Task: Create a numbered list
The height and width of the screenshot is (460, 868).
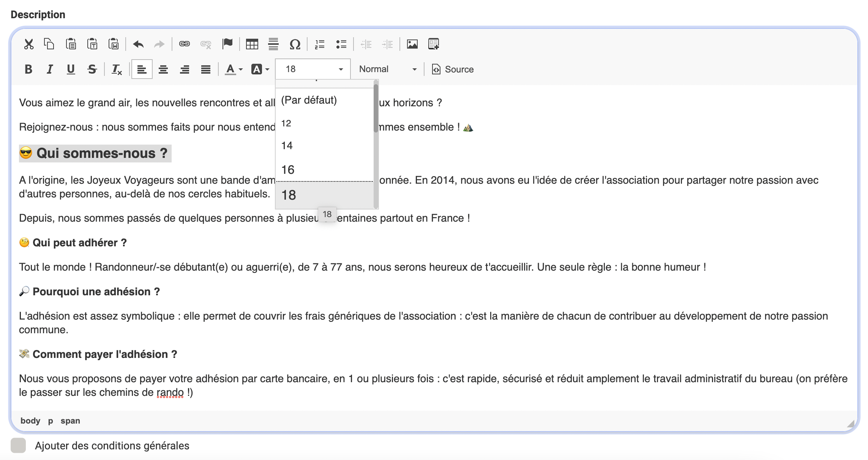Action: pyautogui.click(x=320, y=44)
